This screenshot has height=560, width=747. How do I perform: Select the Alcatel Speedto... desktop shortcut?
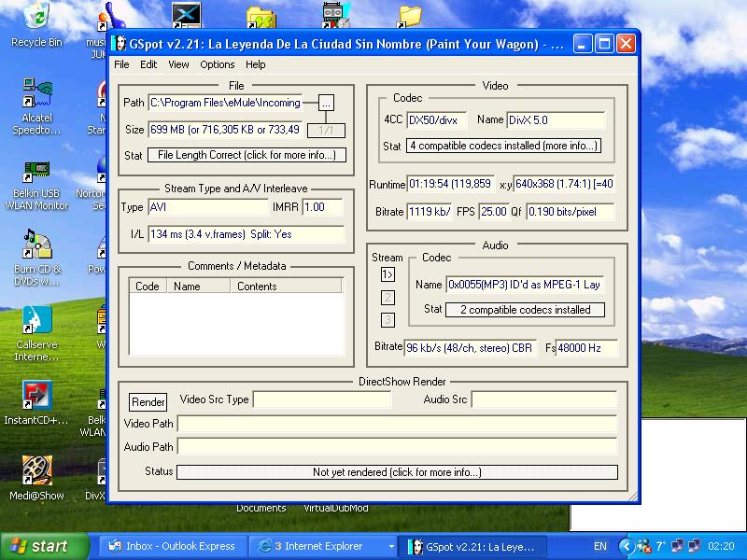(37, 106)
